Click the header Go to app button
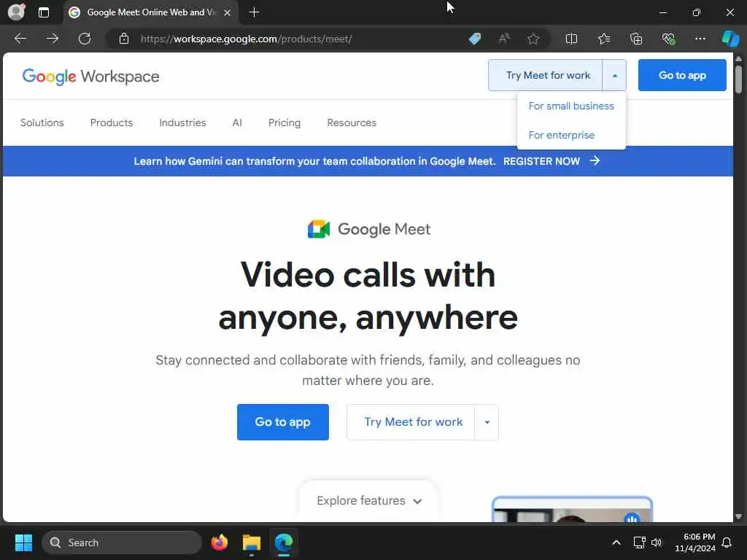The width and height of the screenshot is (747, 560). [x=682, y=75]
